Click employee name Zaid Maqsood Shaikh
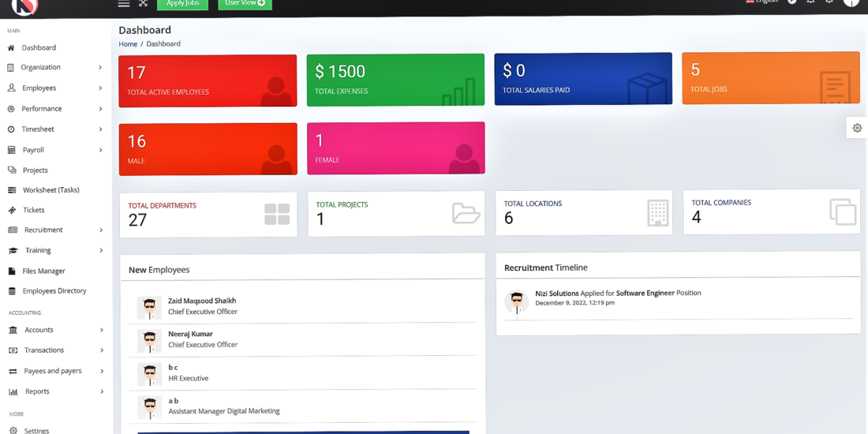 click(202, 301)
